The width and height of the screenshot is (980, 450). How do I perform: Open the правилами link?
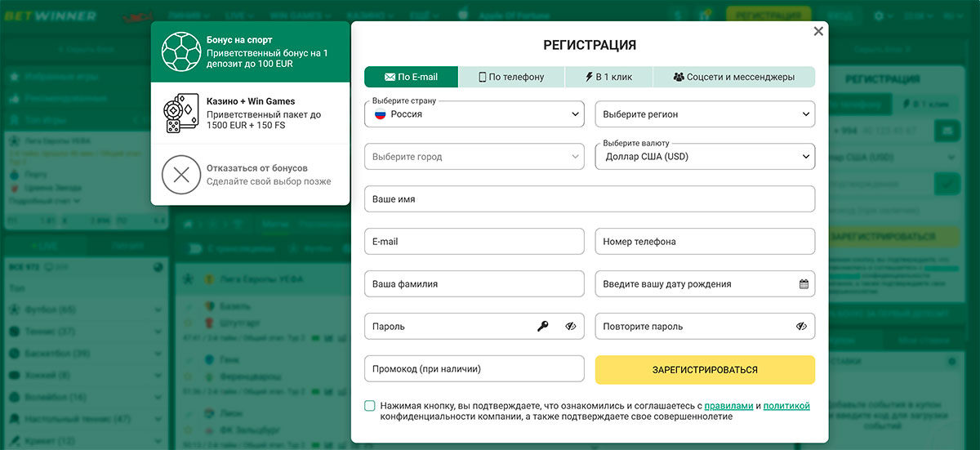[728, 405]
